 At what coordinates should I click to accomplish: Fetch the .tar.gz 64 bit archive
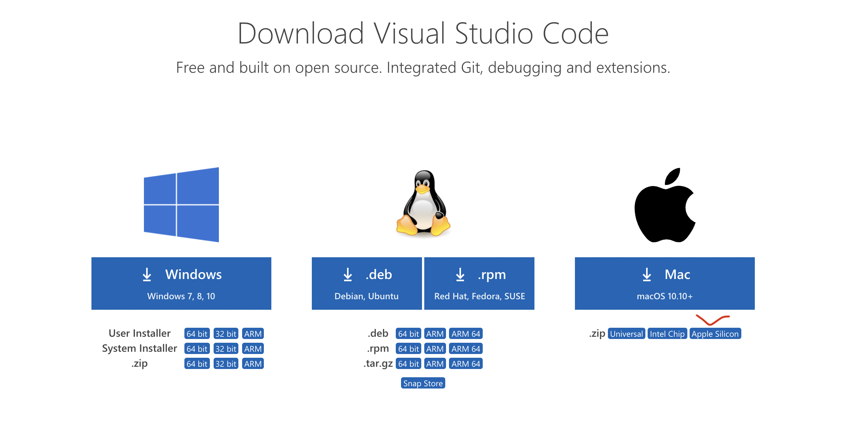409,364
